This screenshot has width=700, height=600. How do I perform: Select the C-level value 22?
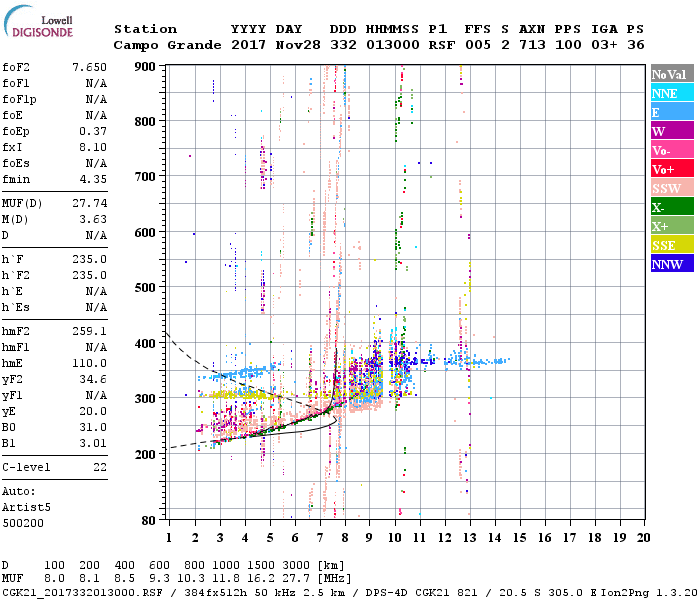[x=98, y=467]
